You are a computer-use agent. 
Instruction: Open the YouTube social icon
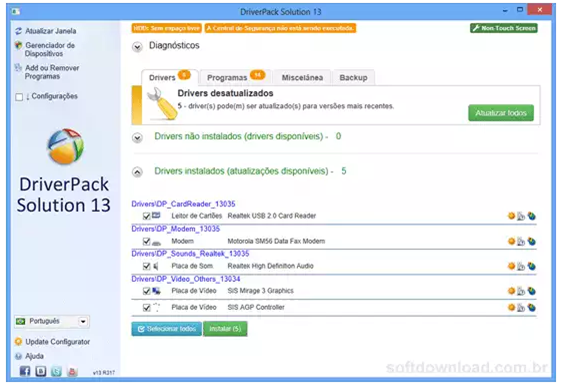[72, 371]
